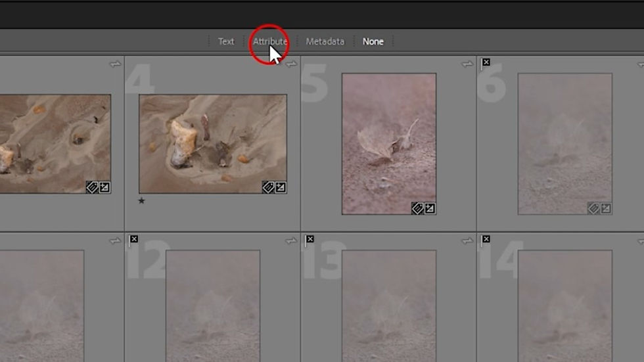
Task: Click double-arrow icon atop cell 12
Action: [x=291, y=241]
